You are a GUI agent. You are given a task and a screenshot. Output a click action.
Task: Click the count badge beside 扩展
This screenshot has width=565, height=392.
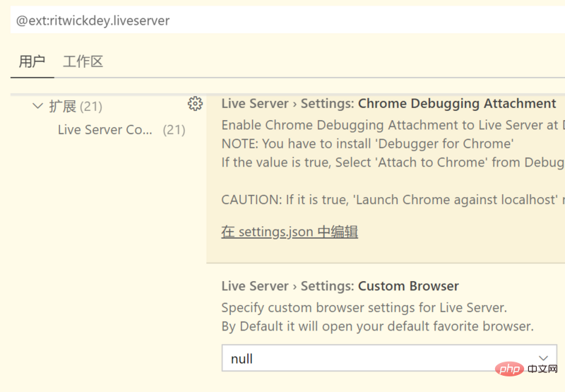pos(91,107)
